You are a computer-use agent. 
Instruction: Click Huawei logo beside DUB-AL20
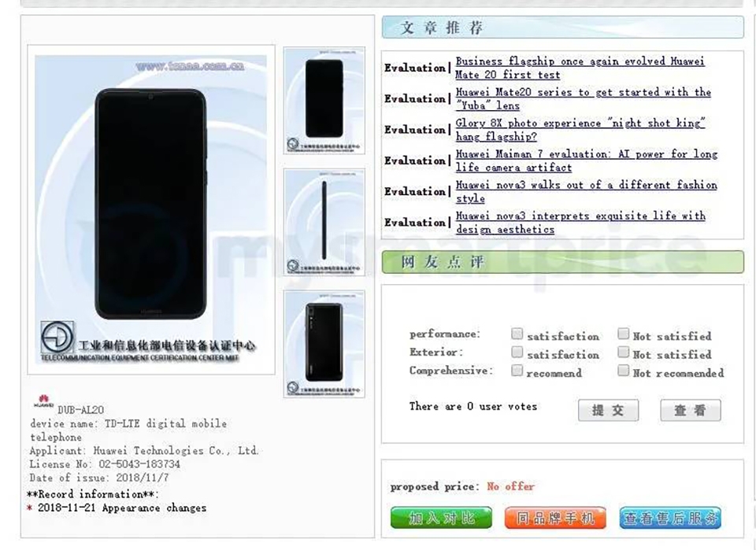pyautogui.click(x=43, y=401)
